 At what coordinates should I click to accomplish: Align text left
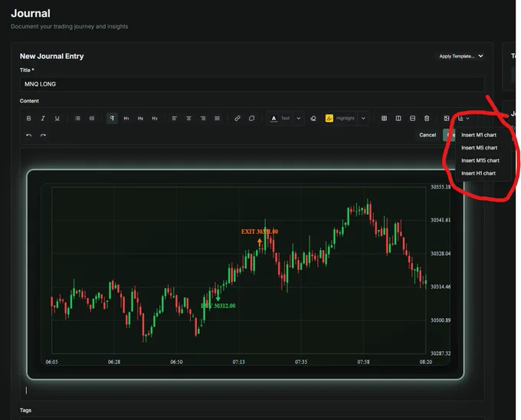coord(175,118)
